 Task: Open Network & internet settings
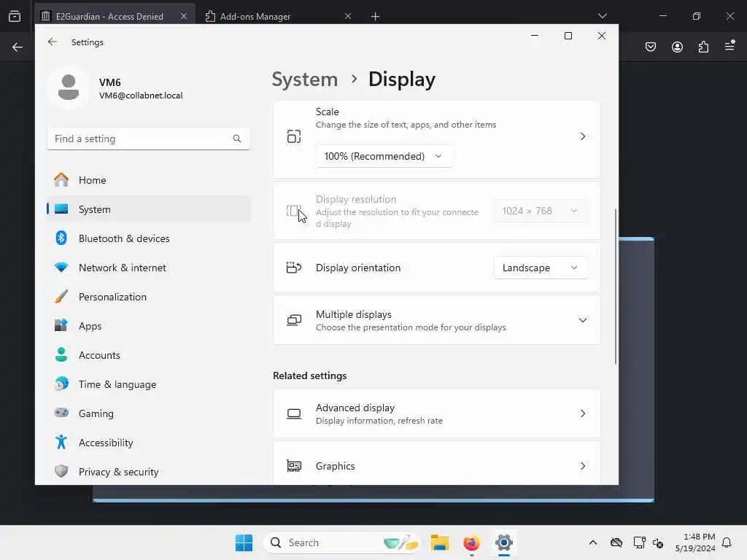tap(149, 268)
